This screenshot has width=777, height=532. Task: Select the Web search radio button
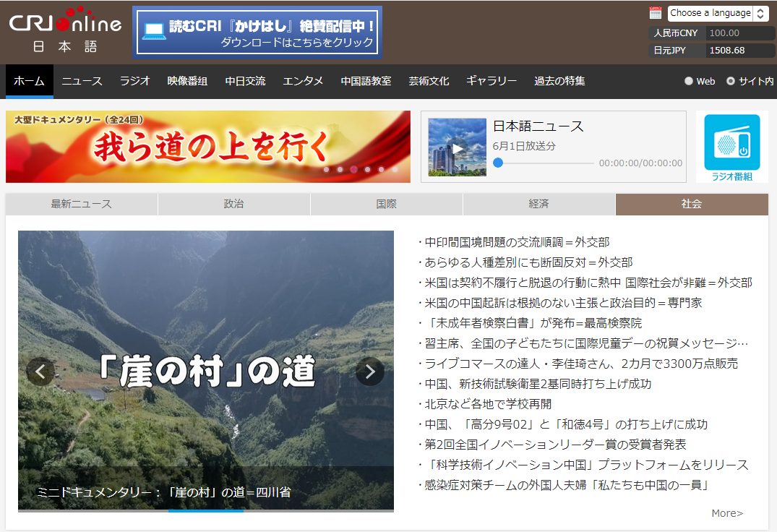pyautogui.click(x=688, y=81)
